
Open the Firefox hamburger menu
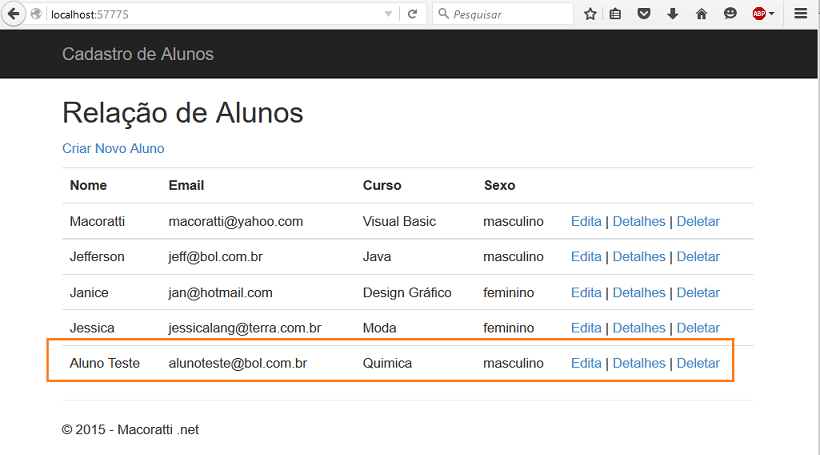[x=801, y=14]
